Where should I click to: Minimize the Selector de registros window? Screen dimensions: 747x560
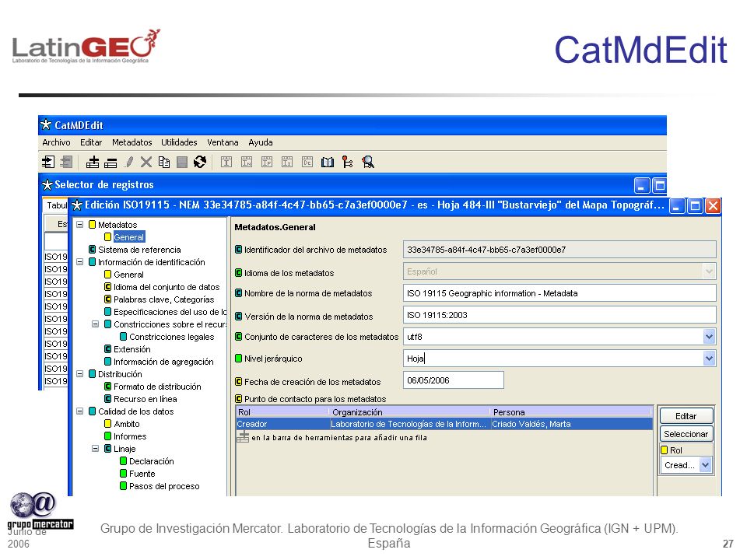(x=642, y=185)
